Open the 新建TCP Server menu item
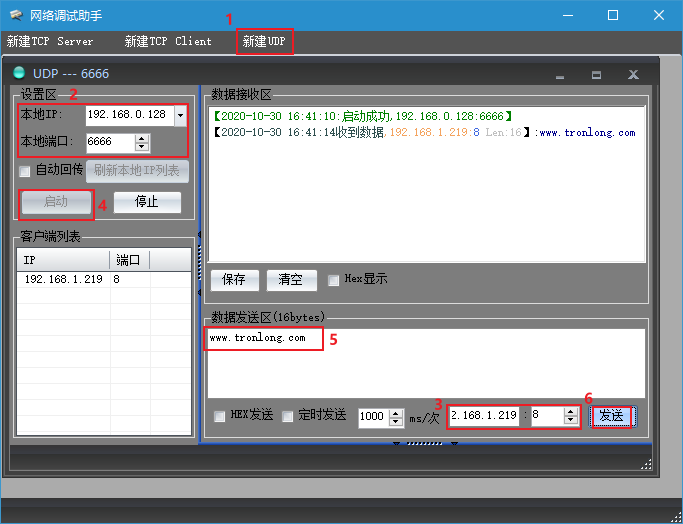Viewport: 683px width, 524px height. click(x=50, y=41)
